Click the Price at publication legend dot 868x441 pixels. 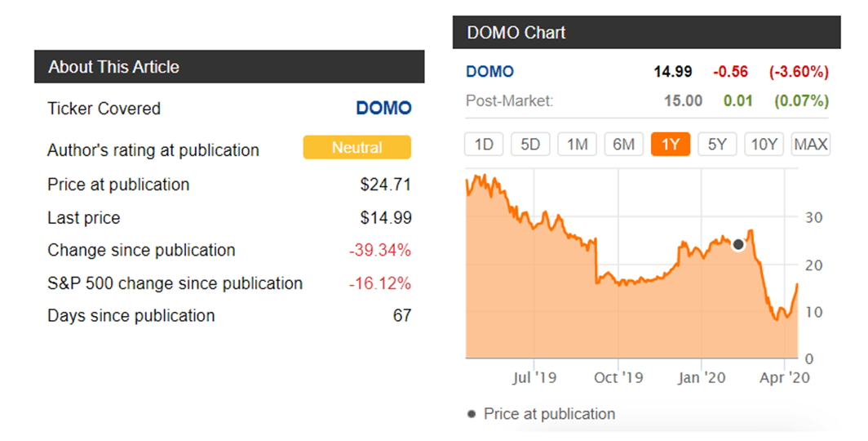coord(472,414)
